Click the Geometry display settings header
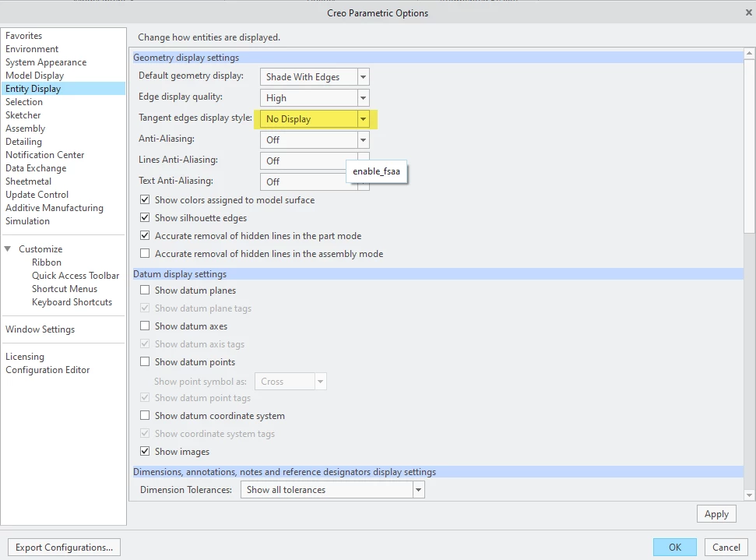 pos(438,58)
